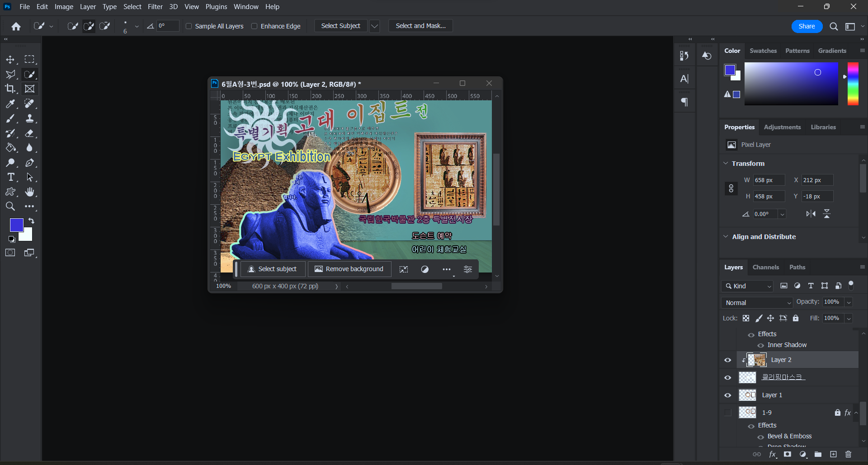Select the Polygonal Lasso tool
Viewport: 868px width, 465px height.
[x=10, y=75]
